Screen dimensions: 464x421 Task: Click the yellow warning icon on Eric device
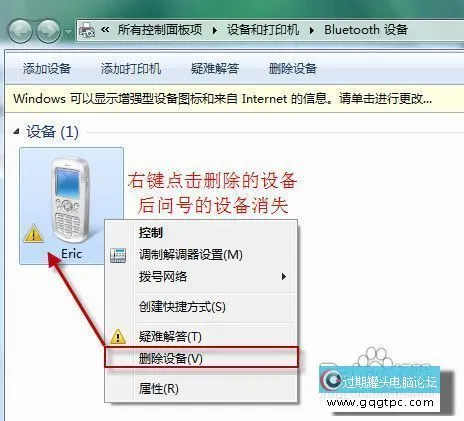point(33,233)
